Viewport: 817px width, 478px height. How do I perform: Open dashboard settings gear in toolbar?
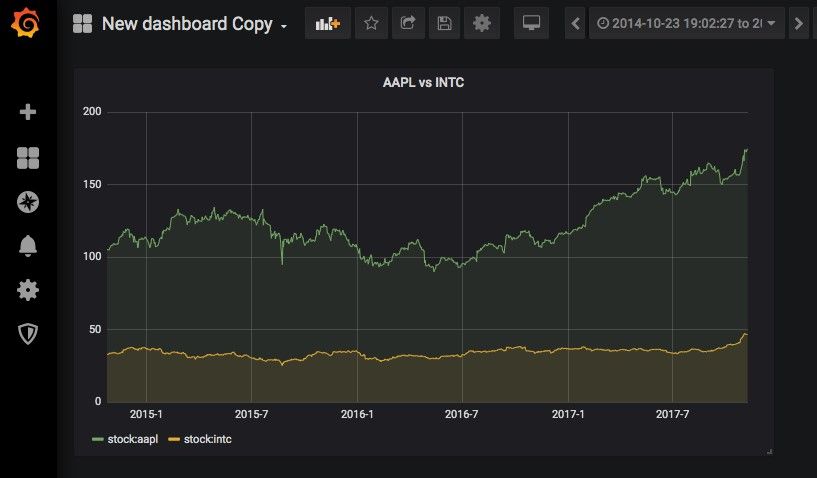tap(482, 23)
